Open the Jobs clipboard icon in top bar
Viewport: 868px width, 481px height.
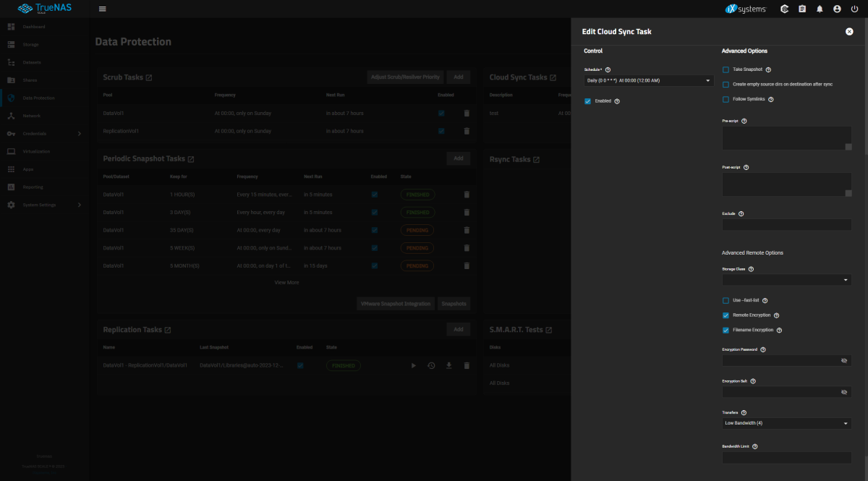pos(802,9)
